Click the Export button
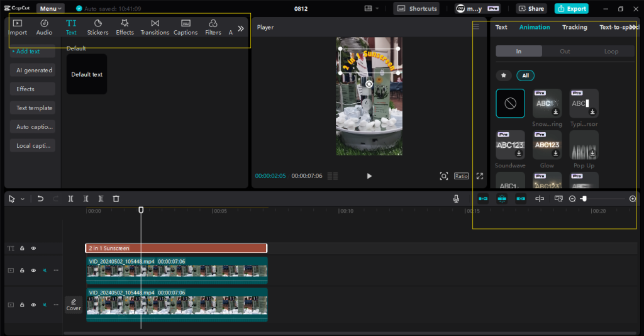644x336 pixels. [x=571, y=9]
